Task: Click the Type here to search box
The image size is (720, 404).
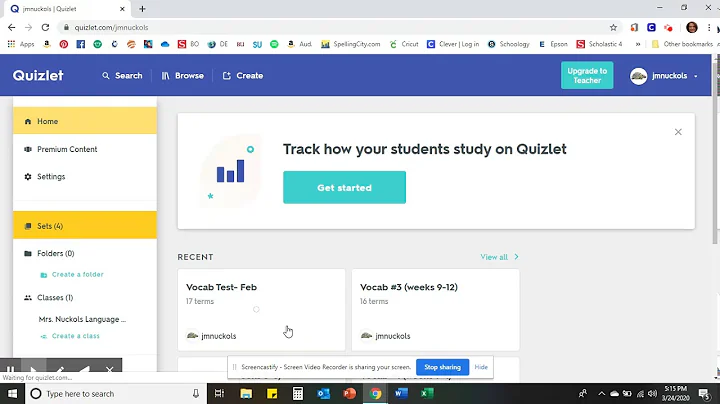Action: [x=115, y=393]
